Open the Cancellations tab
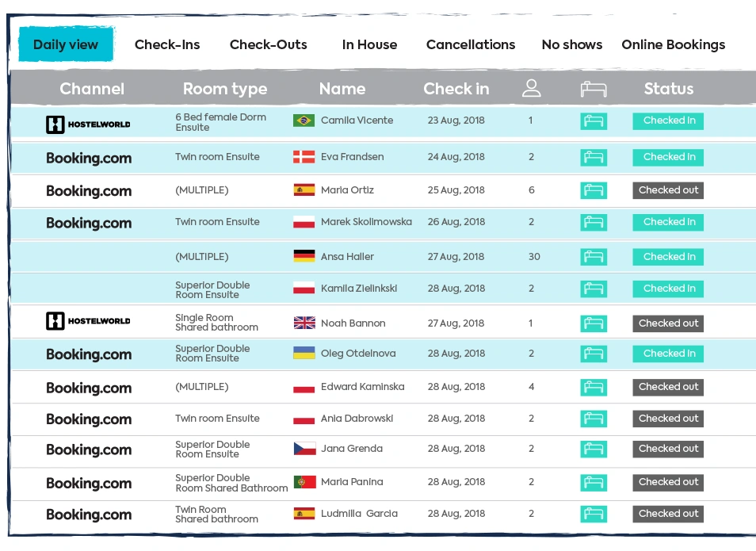Viewport: 756px width, 551px height. coord(471,44)
